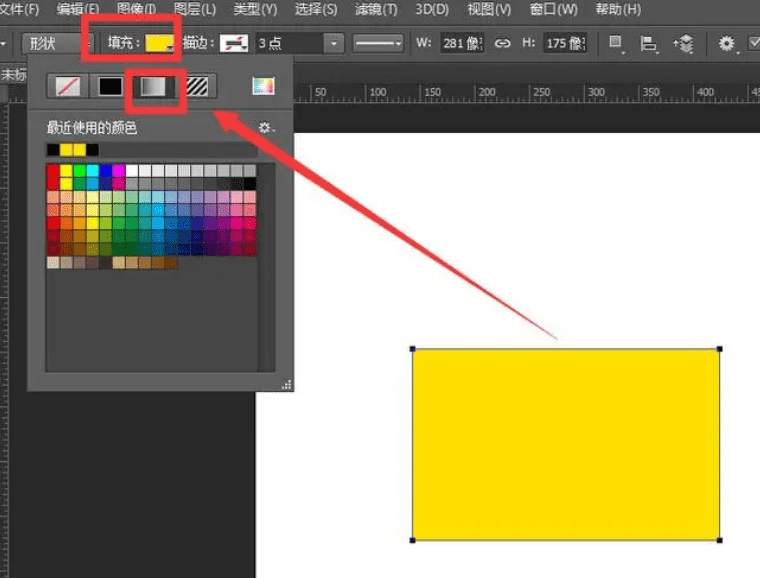Pick the white swatch in top row

tap(131, 171)
